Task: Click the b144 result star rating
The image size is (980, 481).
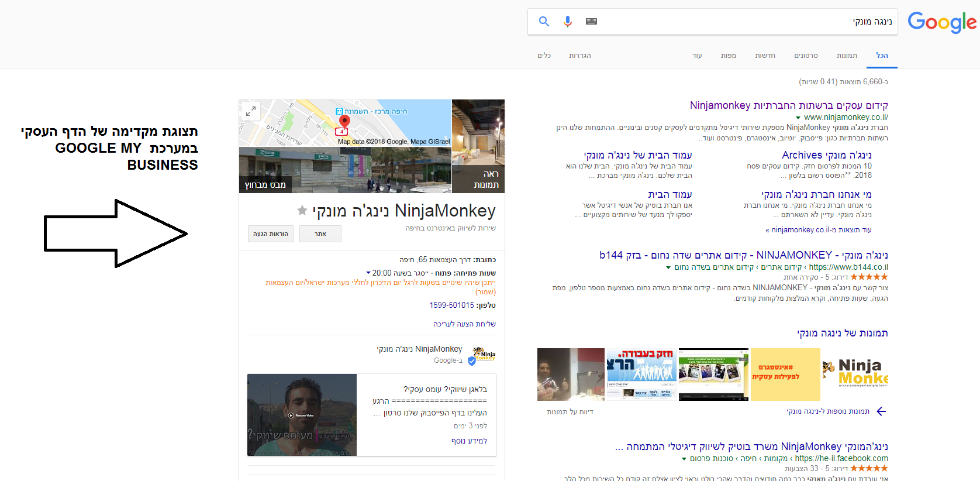Action: (x=869, y=277)
